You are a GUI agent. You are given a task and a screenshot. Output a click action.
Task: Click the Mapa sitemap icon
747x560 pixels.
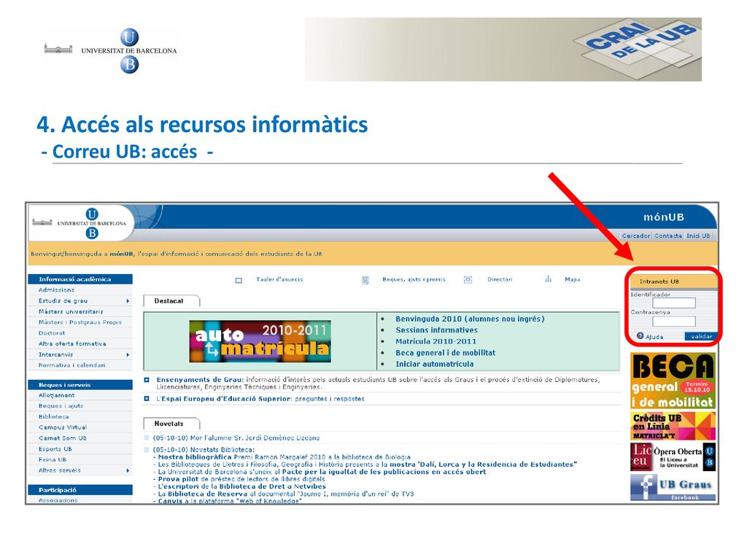pyautogui.click(x=549, y=279)
